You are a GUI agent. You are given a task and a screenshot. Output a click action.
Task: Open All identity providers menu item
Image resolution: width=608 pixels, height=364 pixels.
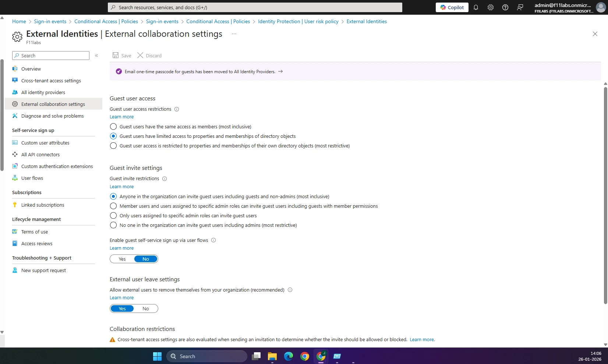(43, 92)
